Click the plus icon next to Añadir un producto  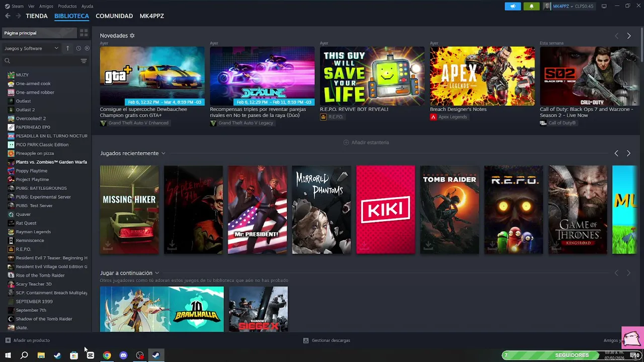(x=8, y=340)
